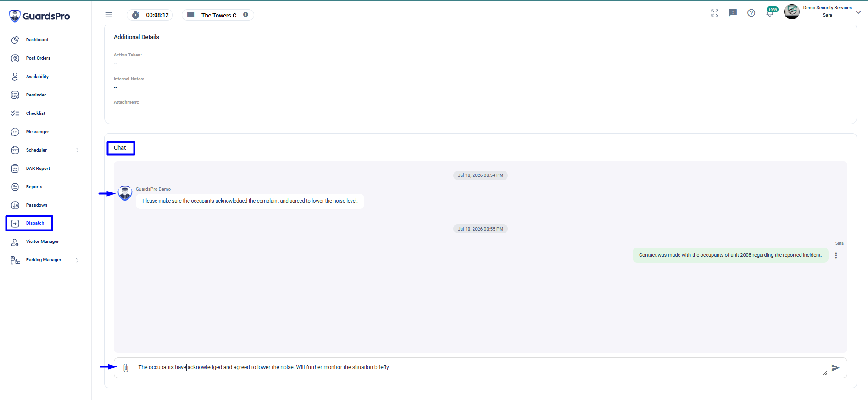The height and width of the screenshot is (400, 868).
Task: Click the shift timer stopwatch icon
Action: click(135, 15)
